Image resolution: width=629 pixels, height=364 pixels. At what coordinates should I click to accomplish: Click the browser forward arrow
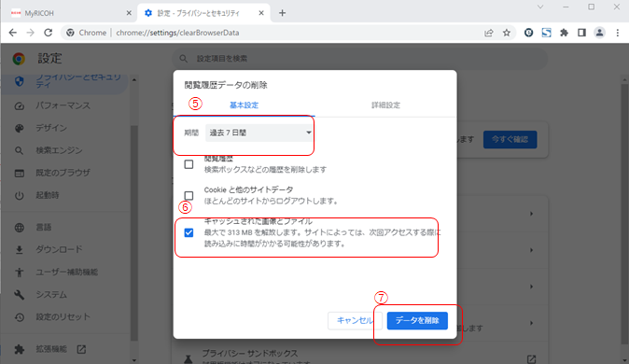coord(31,33)
